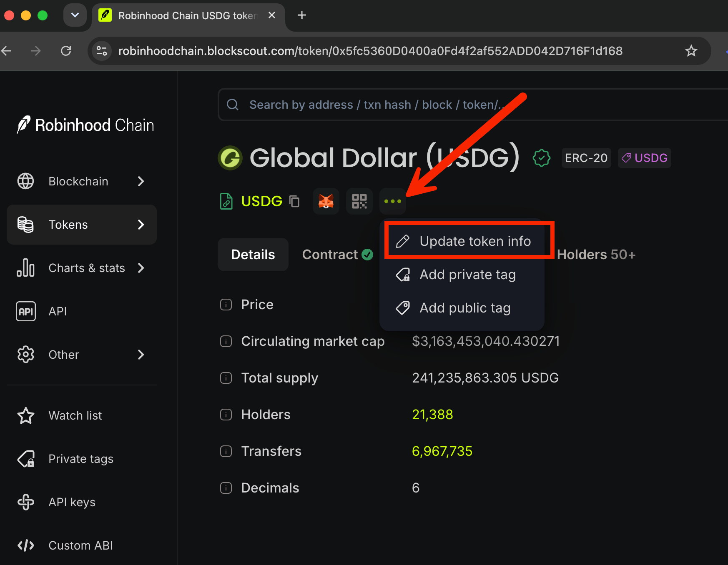Click the Robinhood Chain logo
This screenshot has height=565, width=728.
85,125
